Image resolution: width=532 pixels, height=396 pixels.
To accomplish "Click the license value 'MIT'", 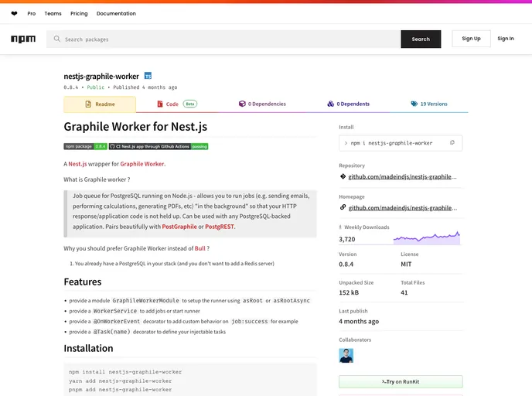I will 406,264.
